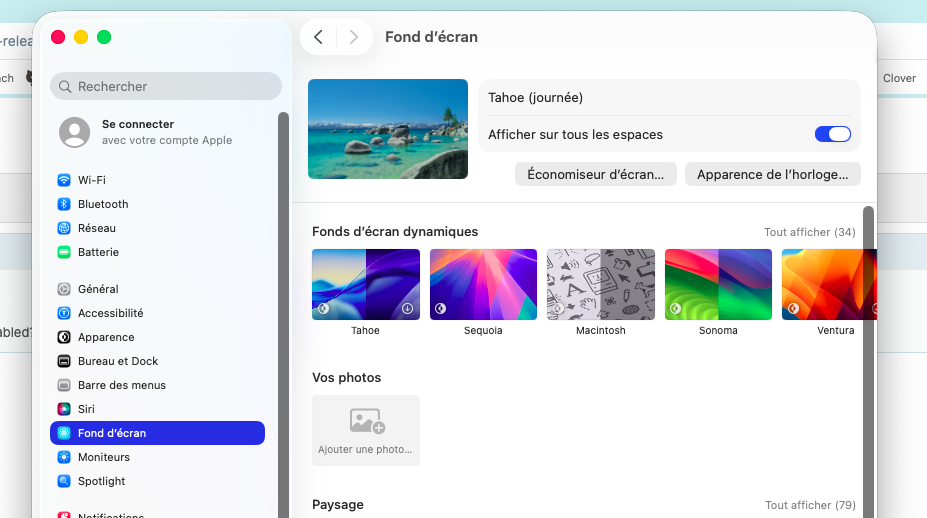Click the add photo icon
927x518 pixels.
click(367, 420)
